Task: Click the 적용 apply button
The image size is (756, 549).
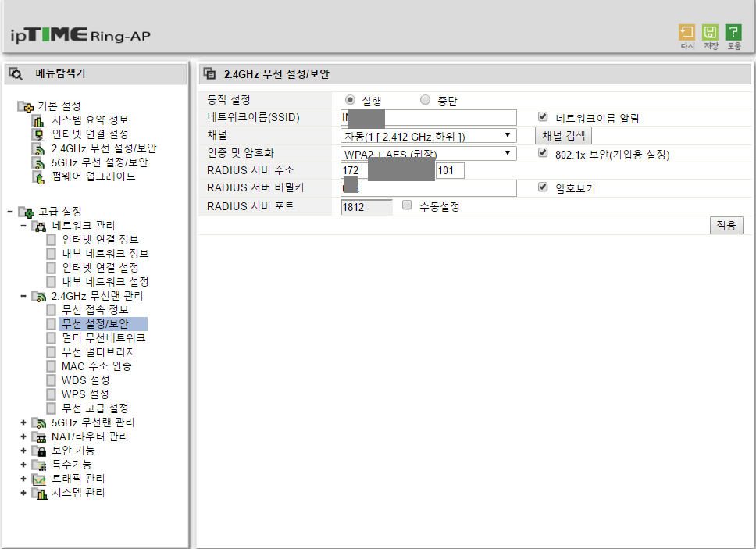Action: pyautogui.click(x=726, y=225)
